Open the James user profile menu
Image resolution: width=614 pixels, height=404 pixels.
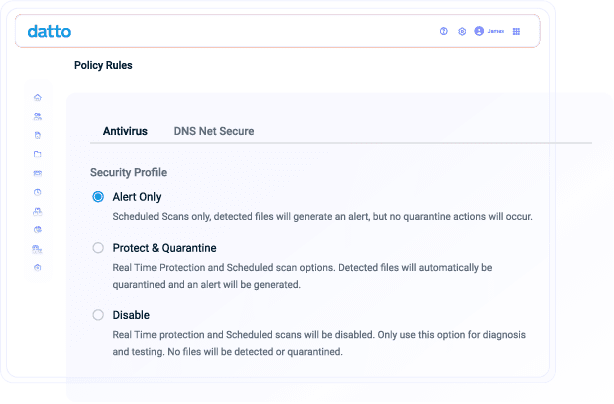click(489, 31)
